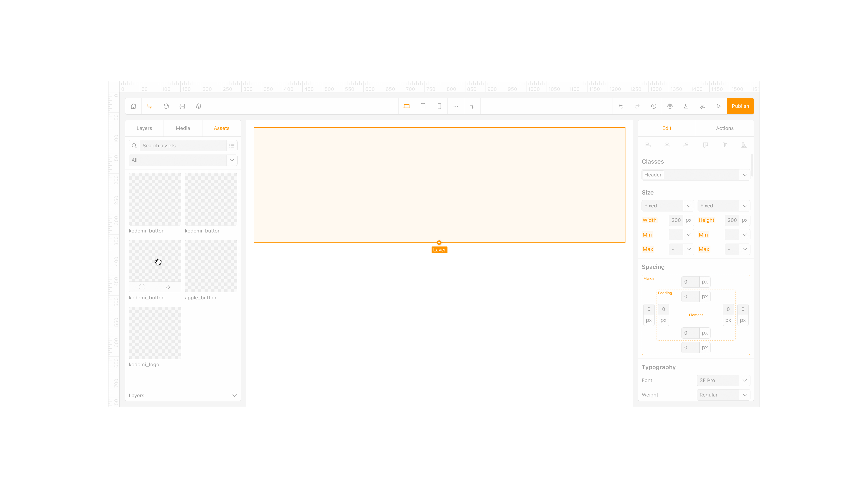Expand the All assets filter dropdown
This screenshot has height=488, width=868.
[x=232, y=160]
